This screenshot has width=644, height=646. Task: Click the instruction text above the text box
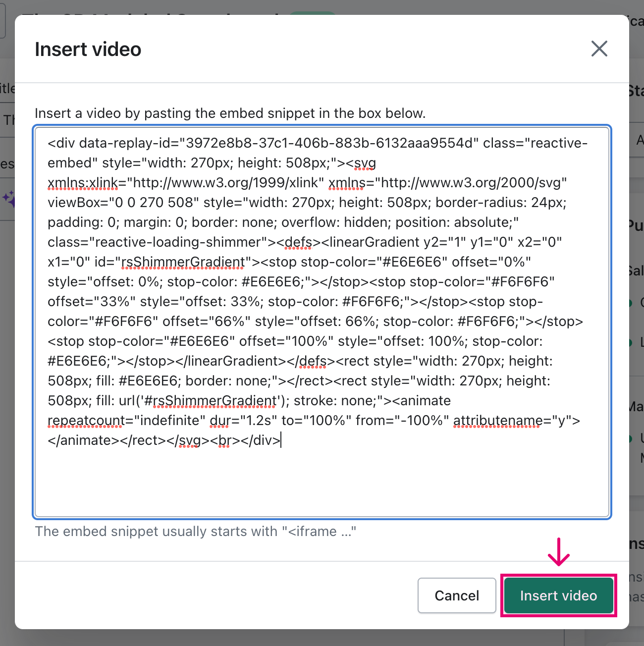point(230,113)
